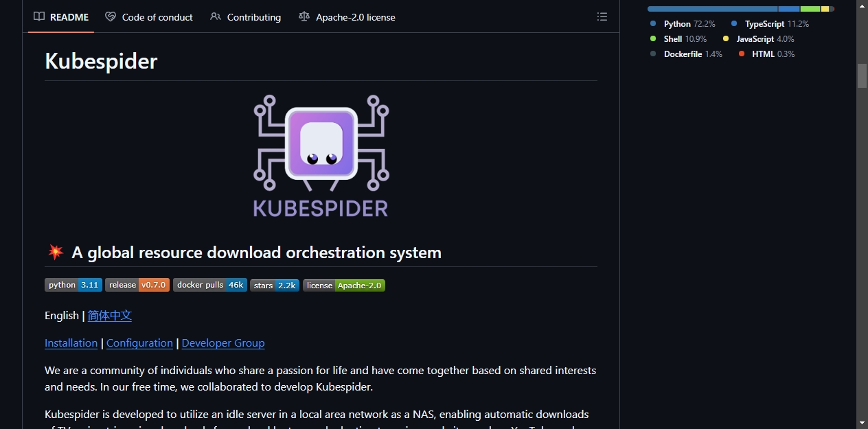Image resolution: width=868 pixels, height=429 pixels.
Task: Click the collision emoji before the subtitle
Action: click(x=56, y=253)
